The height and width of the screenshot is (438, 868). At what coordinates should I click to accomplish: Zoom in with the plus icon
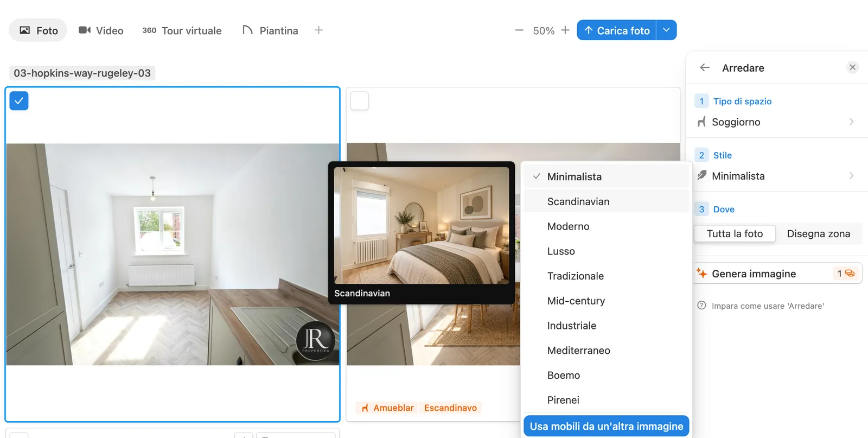coord(565,30)
